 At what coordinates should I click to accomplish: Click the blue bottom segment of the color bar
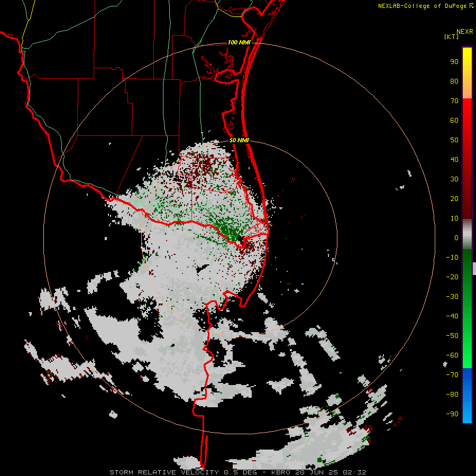pyautogui.click(x=467, y=396)
